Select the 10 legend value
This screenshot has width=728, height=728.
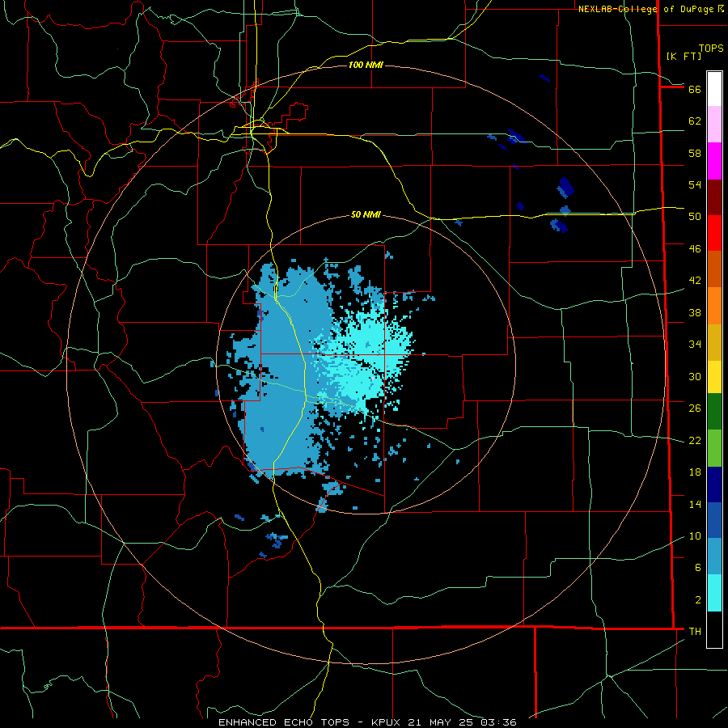[695, 536]
